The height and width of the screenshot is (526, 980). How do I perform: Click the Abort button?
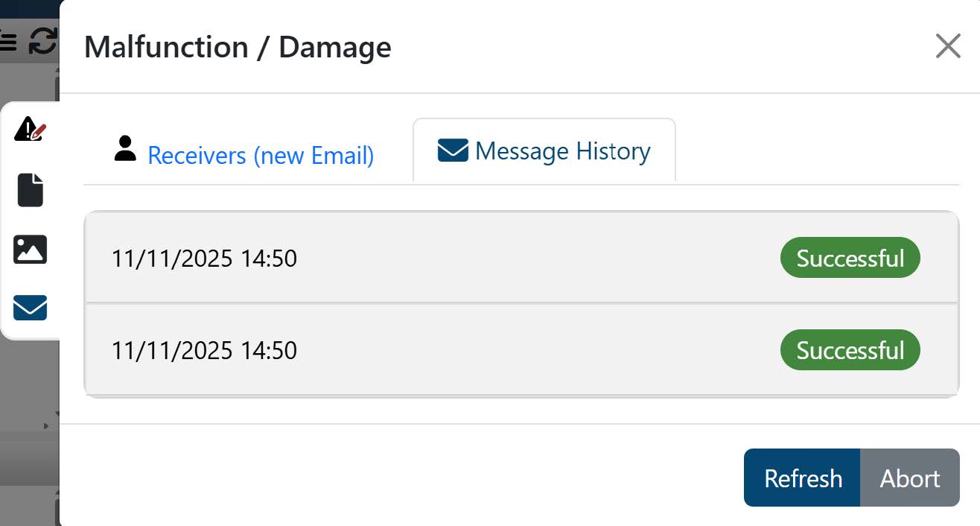point(909,478)
